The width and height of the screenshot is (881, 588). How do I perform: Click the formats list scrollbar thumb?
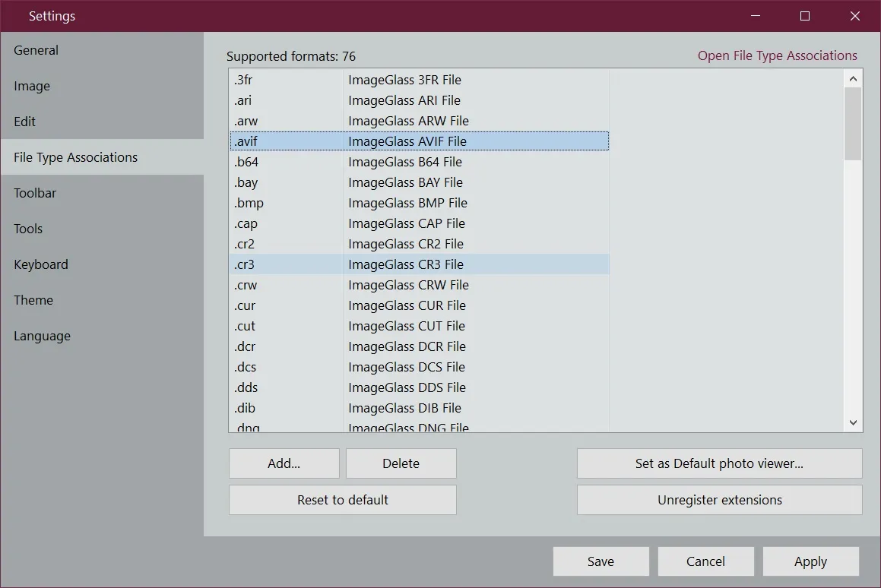pyautogui.click(x=853, y=124)
